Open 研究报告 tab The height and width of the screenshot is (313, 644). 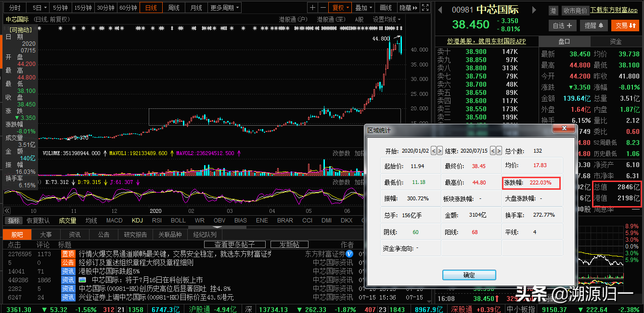pos(135,235)
